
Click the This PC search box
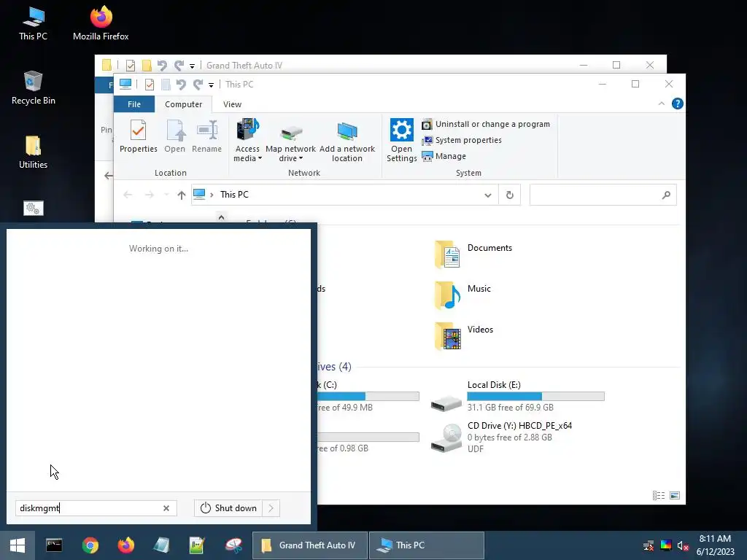(x=603, y=195)
